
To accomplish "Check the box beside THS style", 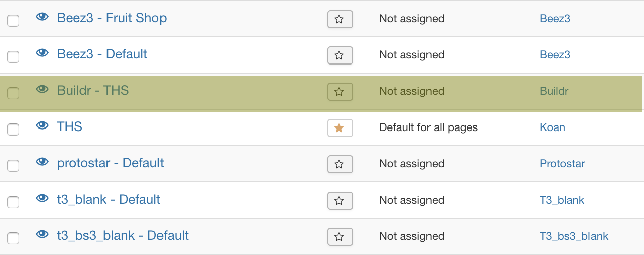I will 13,130.
